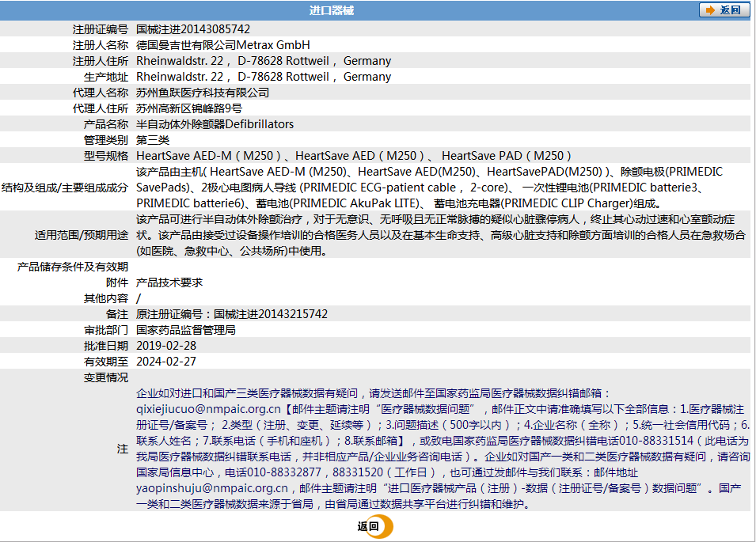This screenshot has width=756, height=542.
Task: Click the 其他内容 field label
Action: point(105,299)
